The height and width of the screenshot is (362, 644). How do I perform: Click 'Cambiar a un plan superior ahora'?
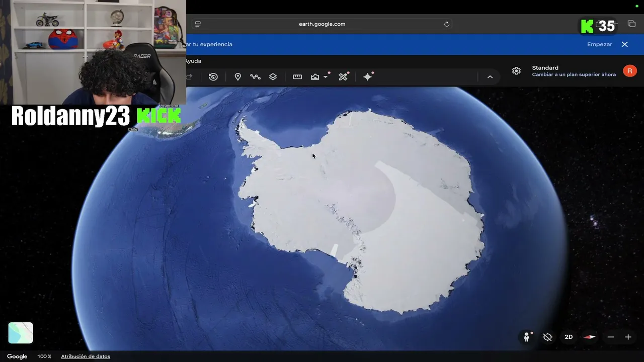574,74
